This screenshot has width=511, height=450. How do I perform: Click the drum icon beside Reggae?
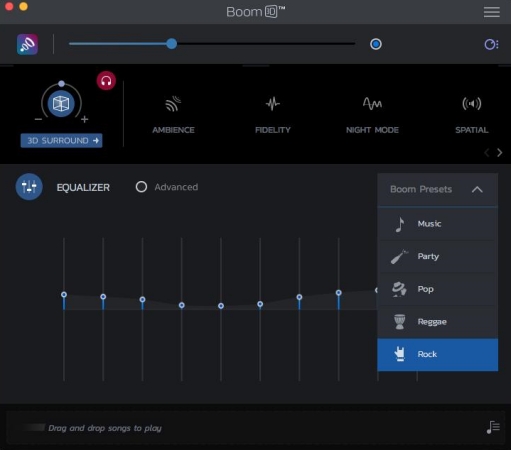click(x=399, y=322)
